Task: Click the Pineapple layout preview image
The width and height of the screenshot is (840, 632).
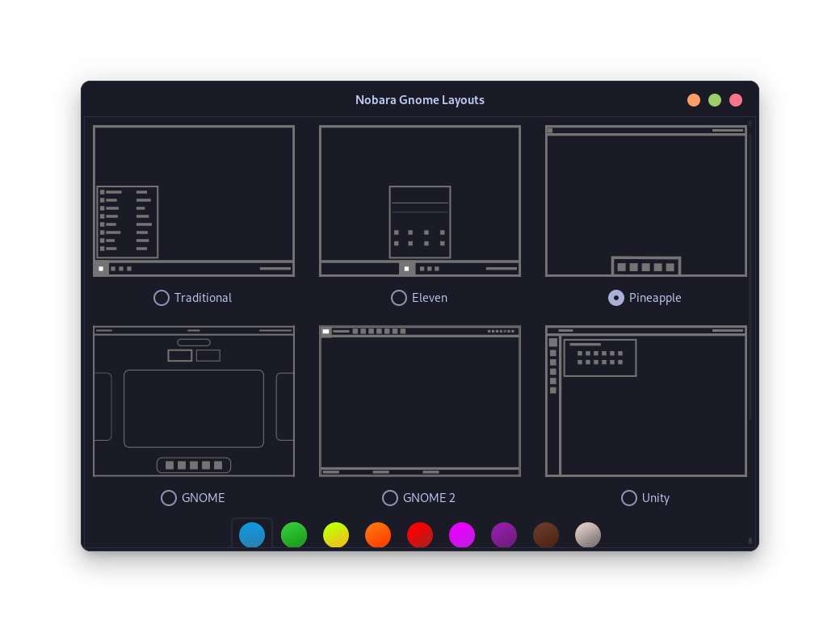Action: coord(646,200)
